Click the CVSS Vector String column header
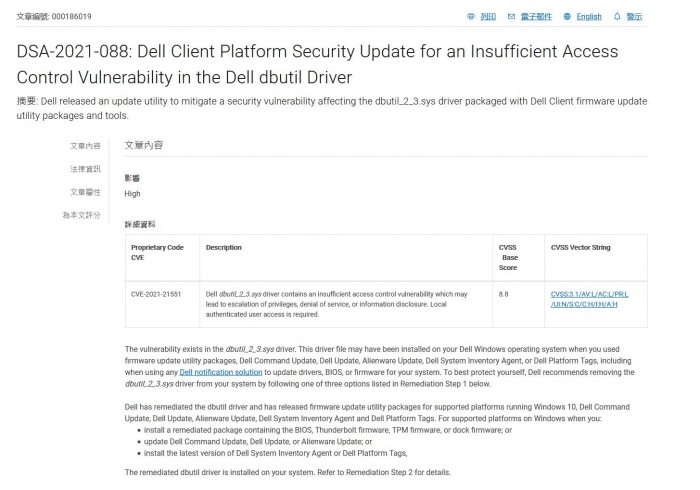 pyautogui.click(x=581, y=247)
